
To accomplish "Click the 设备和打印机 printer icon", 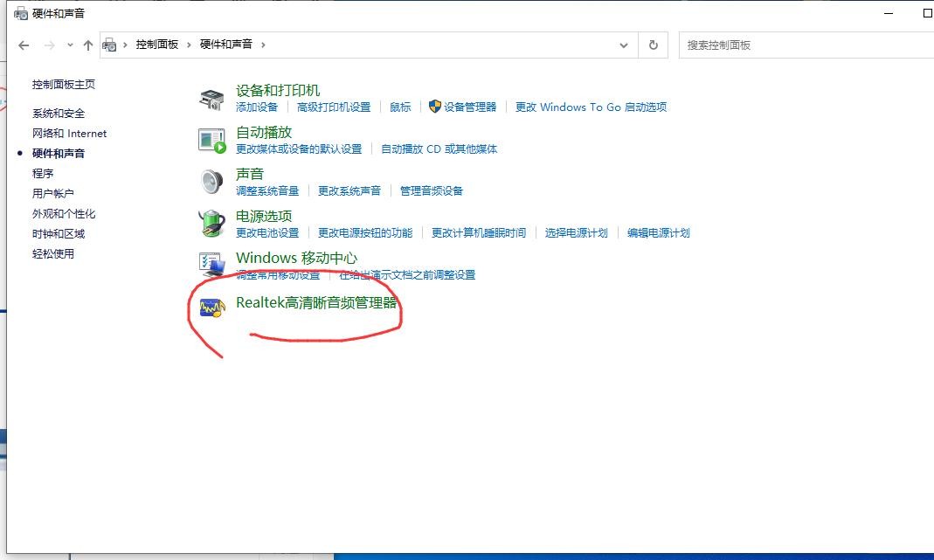I will pyautogui.click(x=210, y=96).
